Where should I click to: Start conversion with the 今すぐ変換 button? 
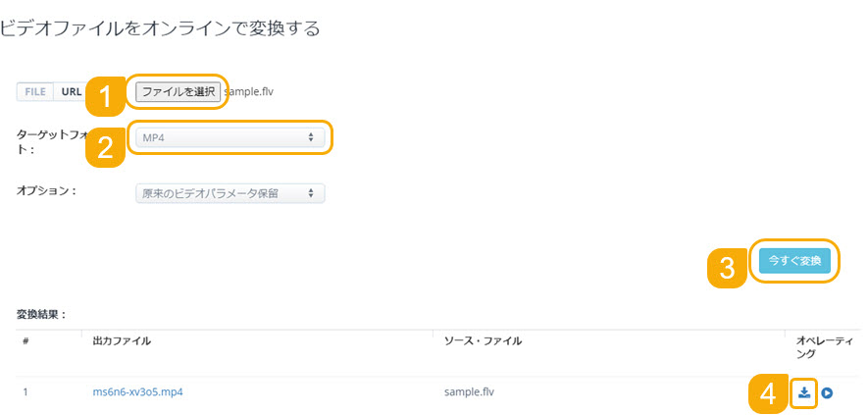(x=794, y=261)
